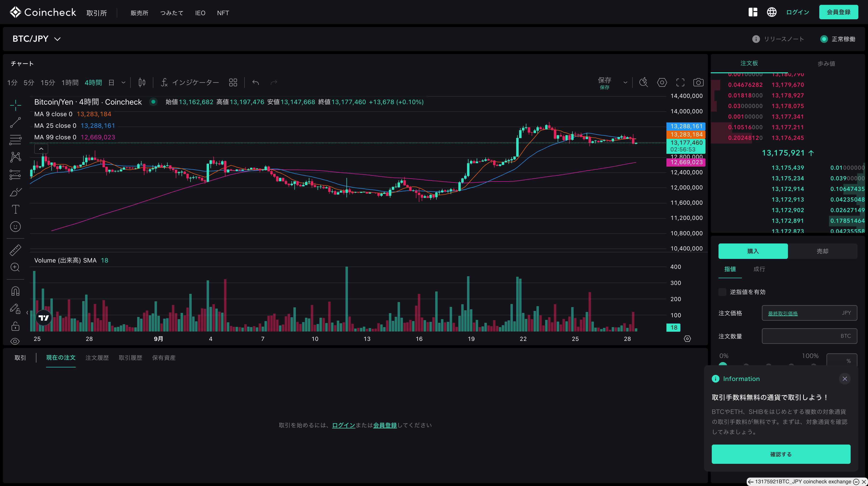Select the brush drawing tool
The width and height of the screenshot is (868, 486).
pyautogui.click(x=15, y=192)
